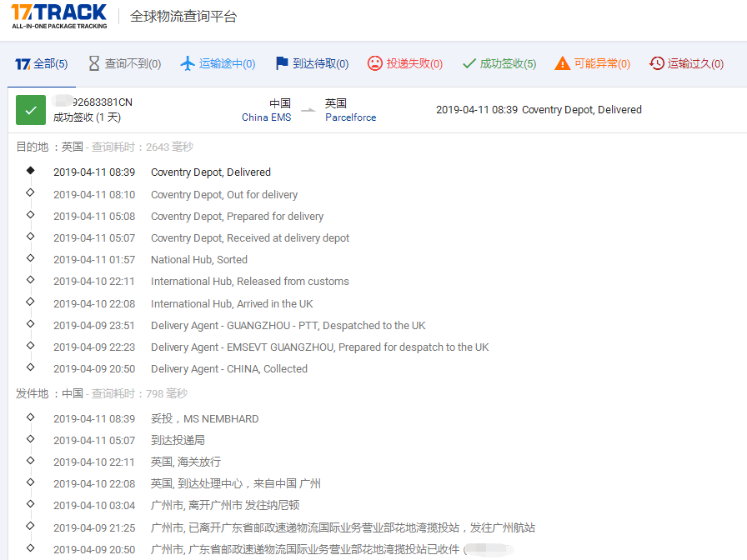Viewport: 747px width, 560px height.
Task: Select the checkmark icon beside 成功签收
Action: [x=469, y=62]
